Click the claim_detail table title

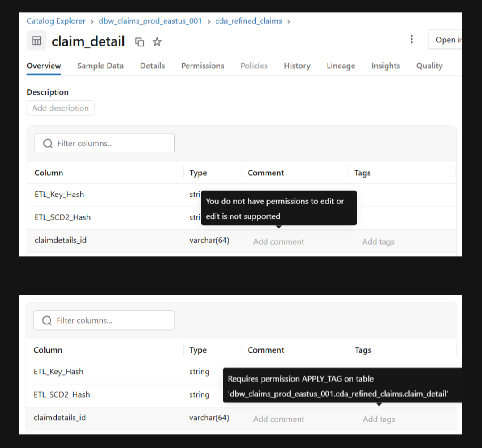pyautogui.click(x=88, y=41)
